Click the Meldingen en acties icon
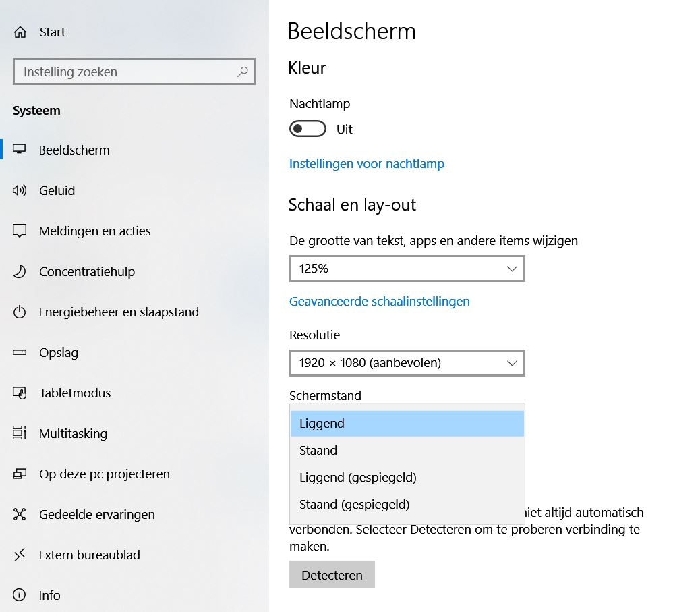The height and width of the screenshot is (612, 700). coord(20,231)
